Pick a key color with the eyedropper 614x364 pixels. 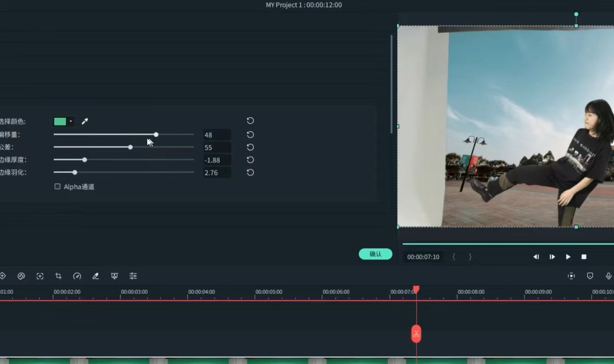click(x=85, y=121)
